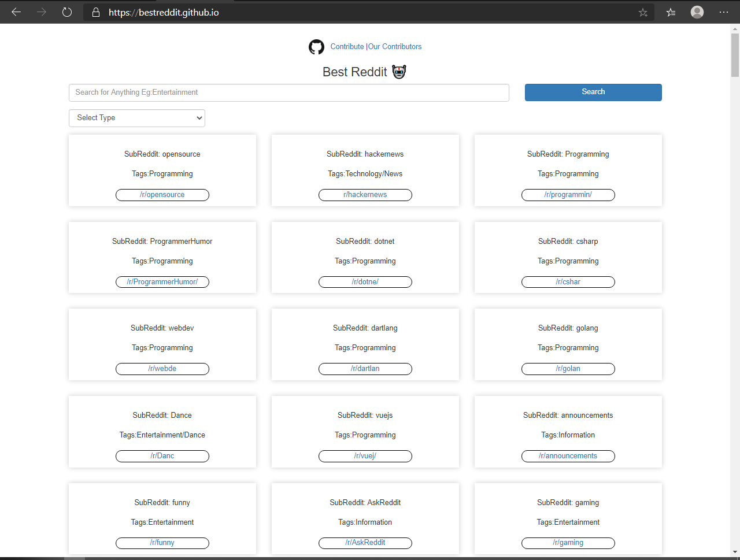
Task: Expand the Select Type dropdown
Action: 137,118
